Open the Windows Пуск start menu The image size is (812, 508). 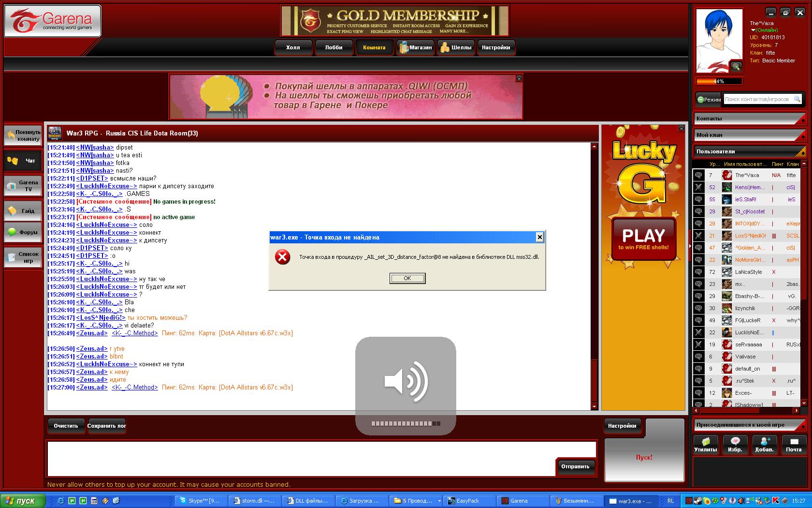[x=23, y=501]
